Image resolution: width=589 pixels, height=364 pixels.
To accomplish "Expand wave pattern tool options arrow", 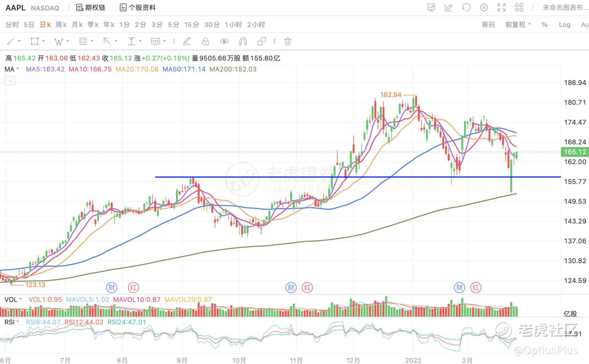I will click(68, 41).
